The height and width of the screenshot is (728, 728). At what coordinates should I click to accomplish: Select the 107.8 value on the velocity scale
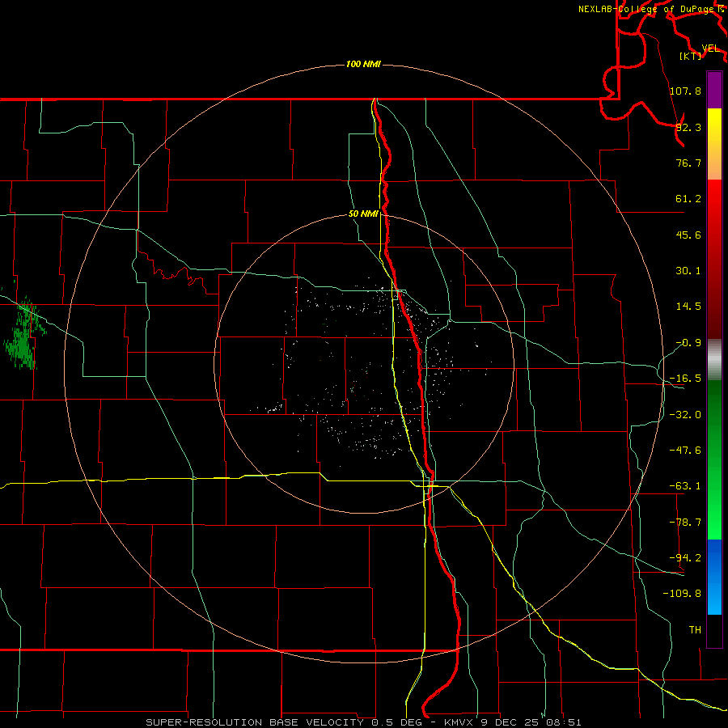tap(686, 91)
